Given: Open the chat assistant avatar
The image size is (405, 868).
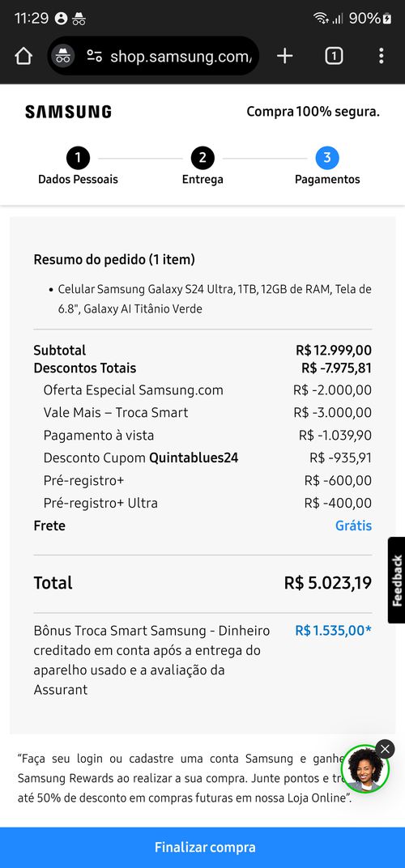Looking at the screenshot, I should 365,769.
